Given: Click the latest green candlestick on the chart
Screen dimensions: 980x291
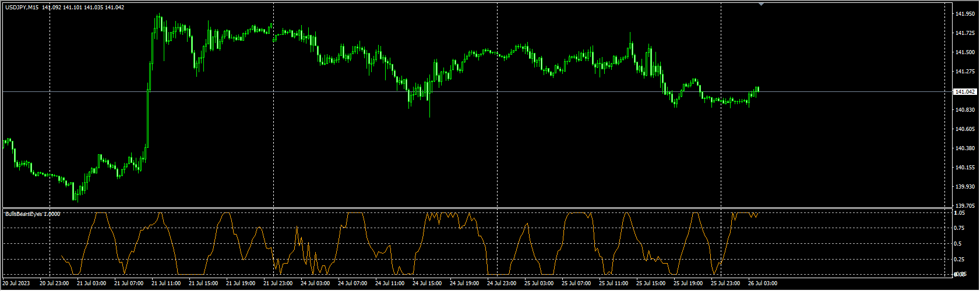Looking at the screenshot, I should click(758, 88).
